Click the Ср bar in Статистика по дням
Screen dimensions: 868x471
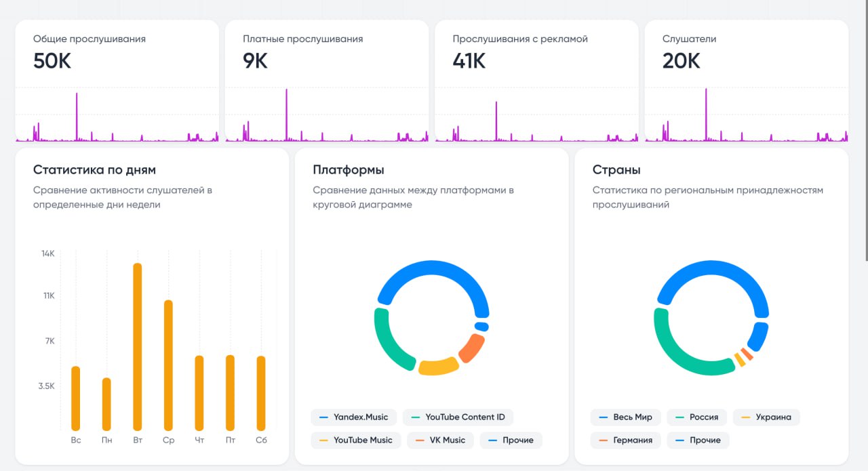169,365
